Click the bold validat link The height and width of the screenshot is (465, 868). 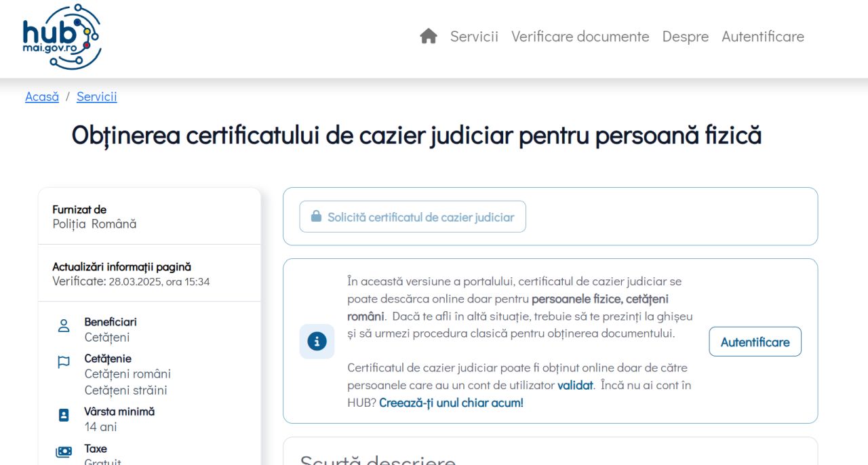tap(575, 385)
